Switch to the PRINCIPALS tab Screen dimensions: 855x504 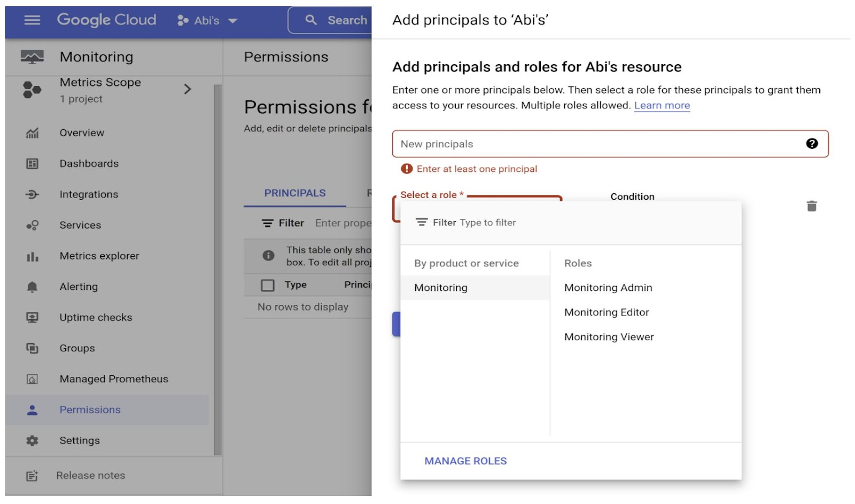tap(294, 193)
